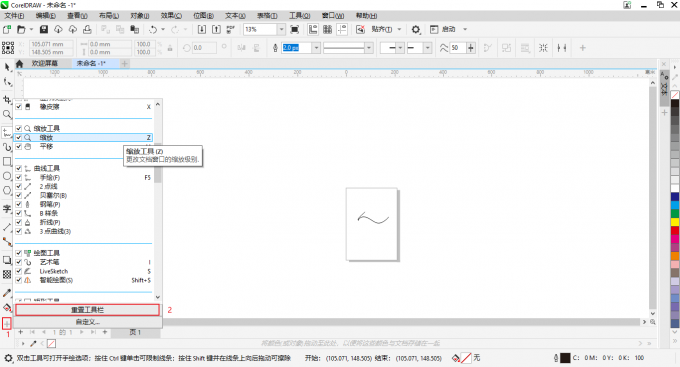This screenshot has width=680, height=367.
Task: Click the Open folder icon in toolbar
Action: tap(21, 29)
